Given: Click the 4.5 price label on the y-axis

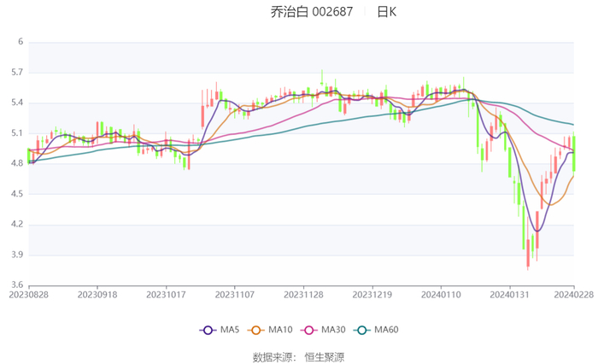Looking at the screenshot, I should click(x=17, y=194).
